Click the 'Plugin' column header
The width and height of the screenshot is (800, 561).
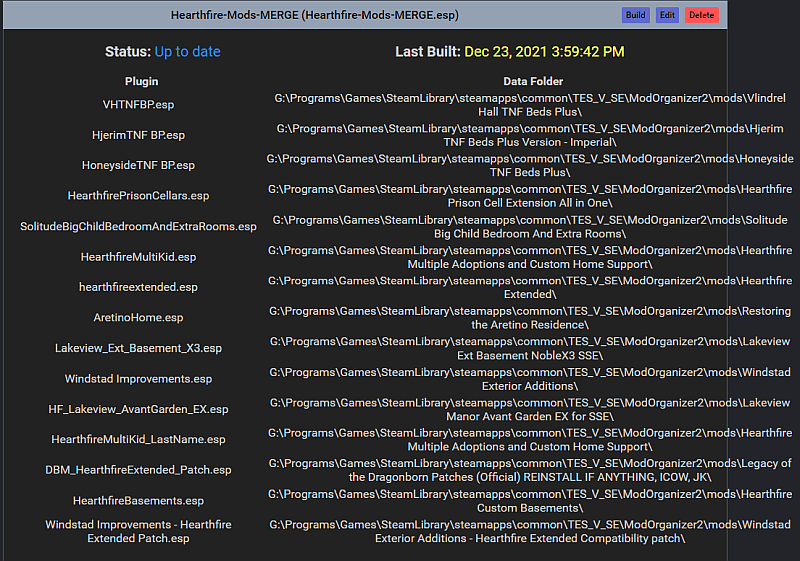point(141,81)
